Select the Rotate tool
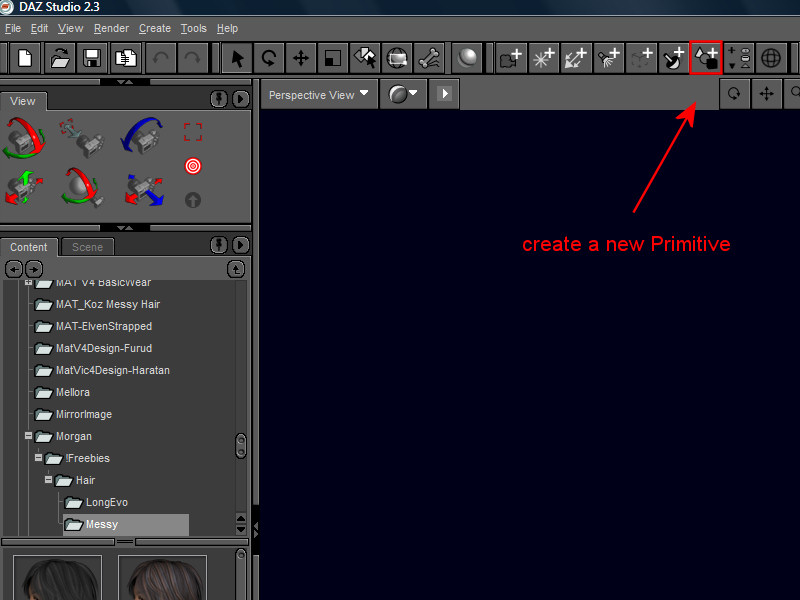800x600 pixels. pos(269,58)
